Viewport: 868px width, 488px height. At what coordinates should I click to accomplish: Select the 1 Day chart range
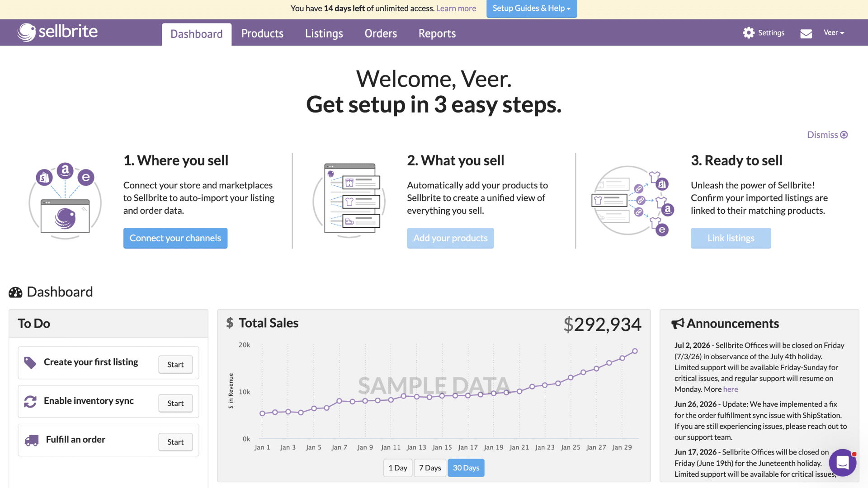(398, 468)
